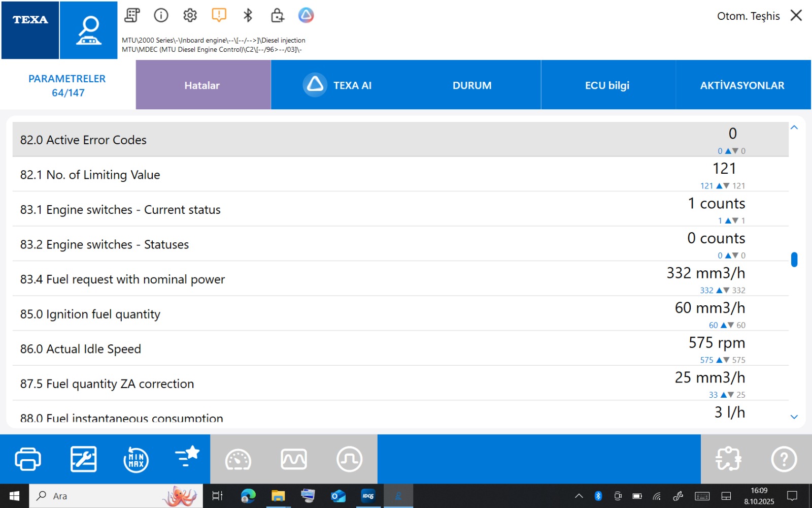Screen dimensions: 812x508
Task: Open the info circle icon
Action: coord(161,15)
